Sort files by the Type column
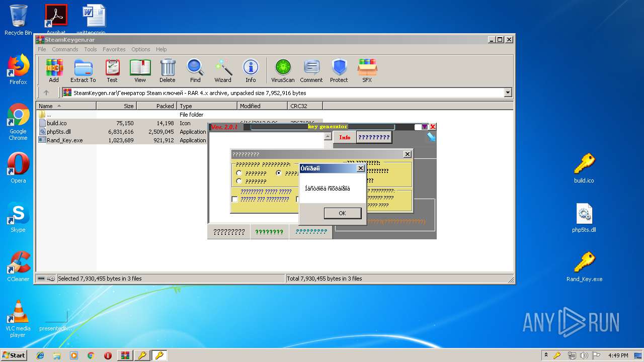This screenshot has height=362, width=644. click(x=207, y=106)
